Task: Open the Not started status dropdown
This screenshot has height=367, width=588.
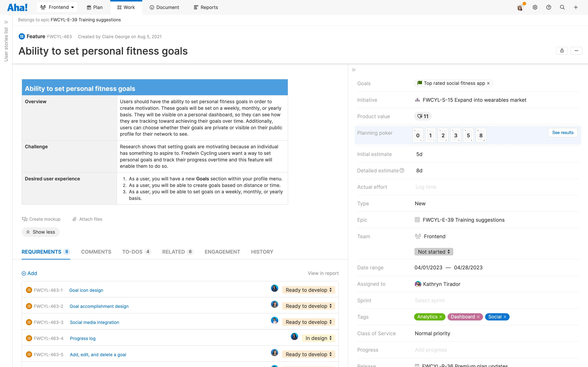Action: pos(434,252)
